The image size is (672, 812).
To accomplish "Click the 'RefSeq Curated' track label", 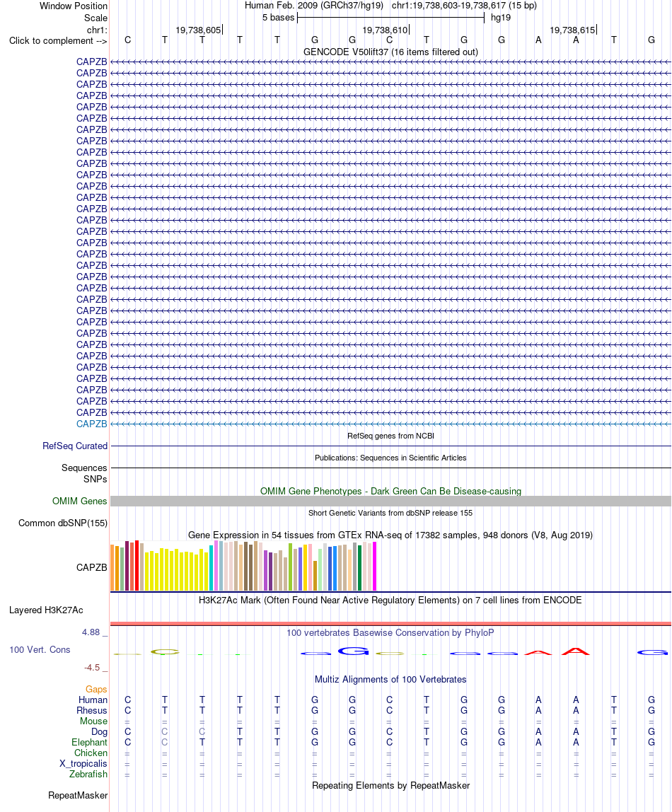I will click(x=75, y=446).
